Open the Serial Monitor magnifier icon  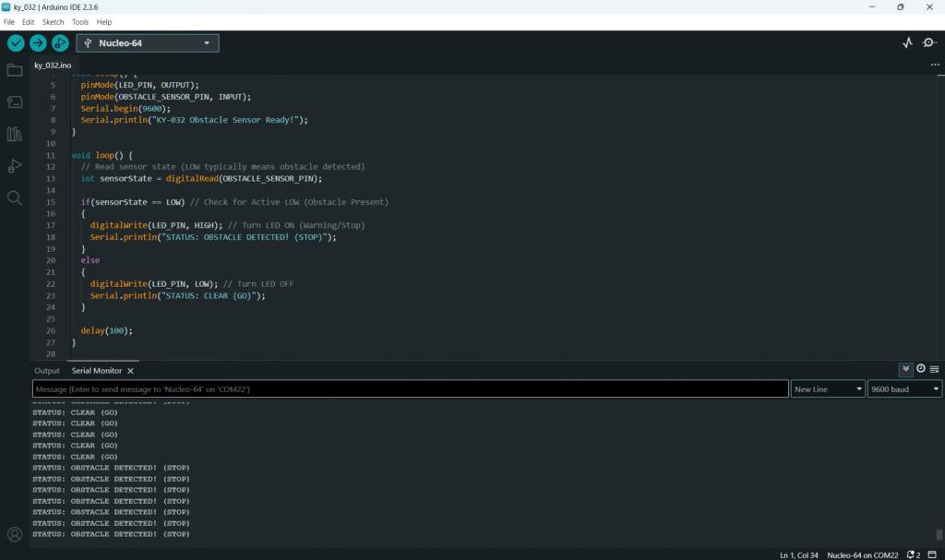coord(928,43)
